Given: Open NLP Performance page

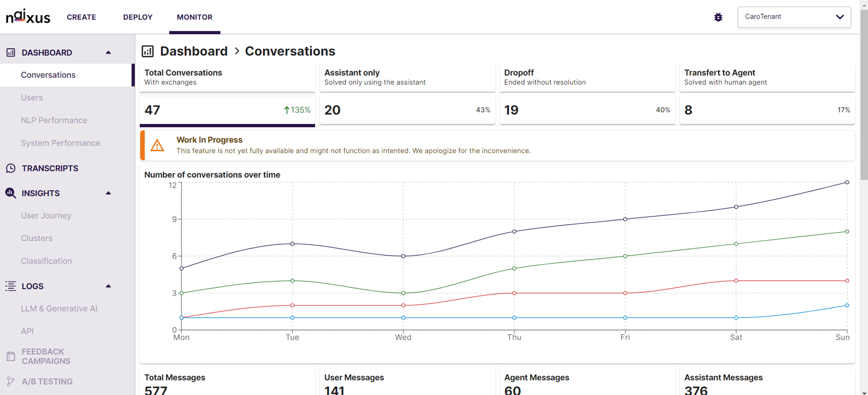Looking at the screenshot, I should pyautogui.click(x=54, y=120).
